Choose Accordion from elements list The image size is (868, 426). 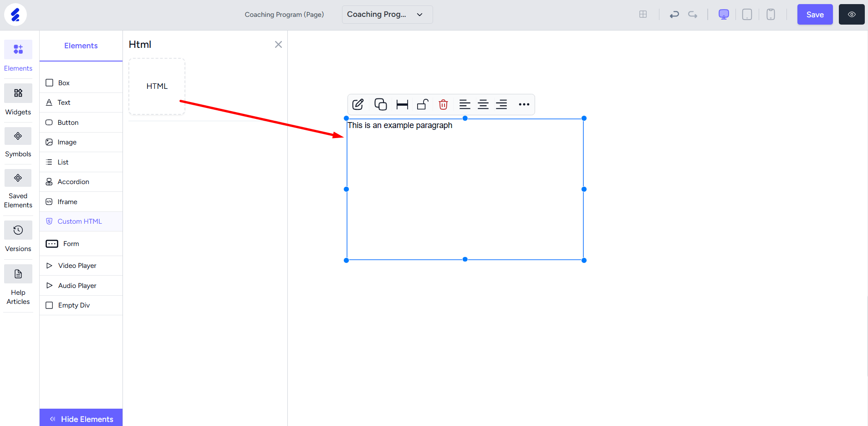click(x=81, y=182)
